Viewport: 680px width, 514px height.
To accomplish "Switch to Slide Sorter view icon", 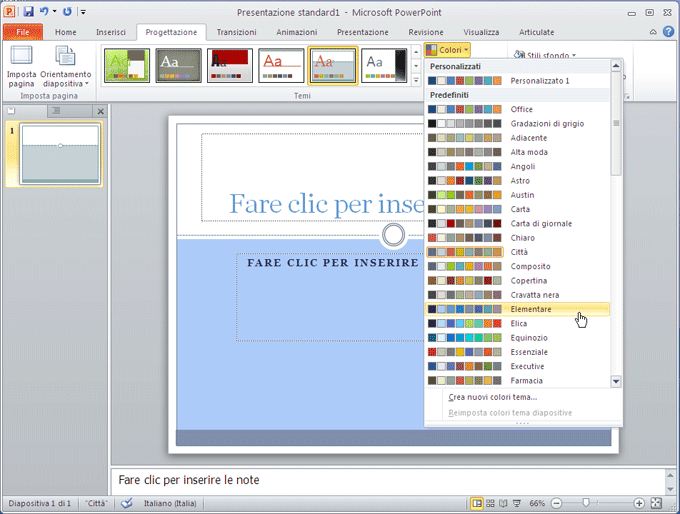I will [490, 503].
